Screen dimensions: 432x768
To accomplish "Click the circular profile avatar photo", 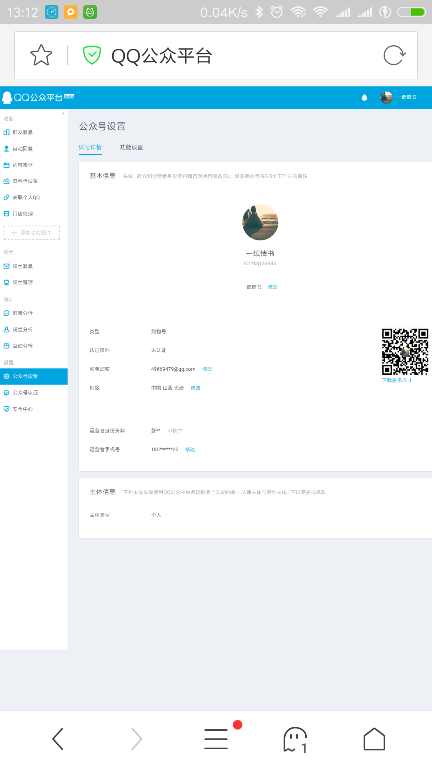I will 260,222.
